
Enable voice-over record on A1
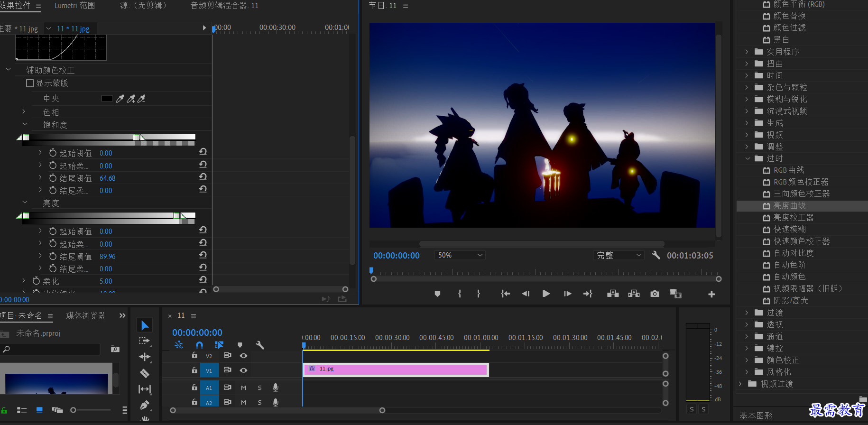[x=276, y=388]
